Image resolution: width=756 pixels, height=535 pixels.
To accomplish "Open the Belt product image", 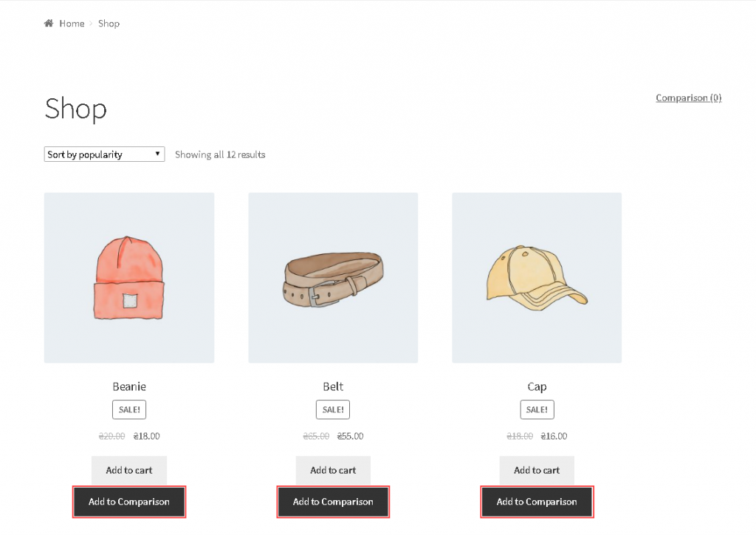I will [332, 277].
